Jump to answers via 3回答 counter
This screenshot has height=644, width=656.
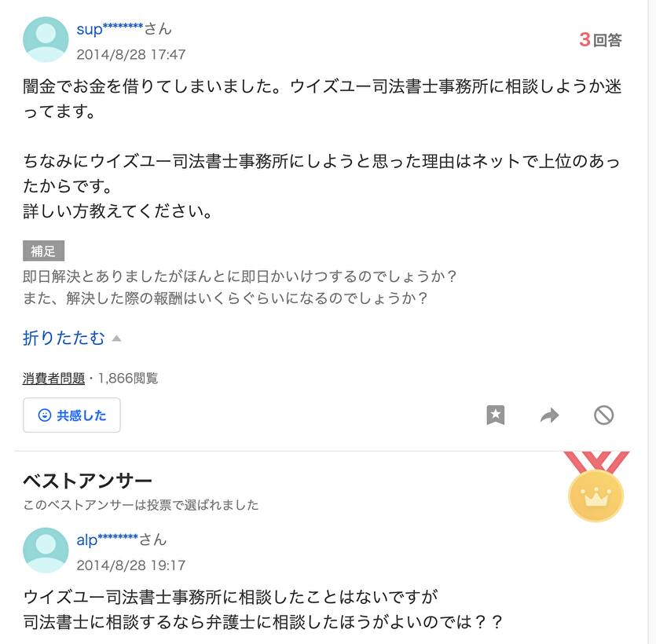tap(600, 40)
